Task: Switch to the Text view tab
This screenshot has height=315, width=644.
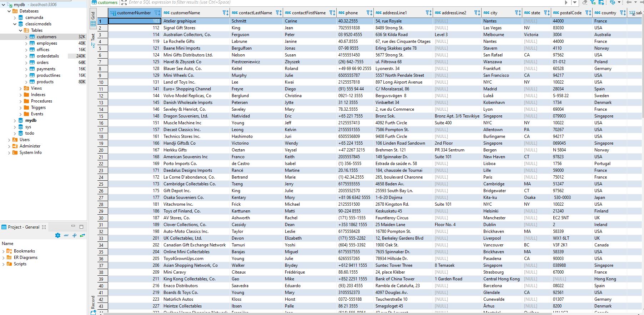Action: 93,40
